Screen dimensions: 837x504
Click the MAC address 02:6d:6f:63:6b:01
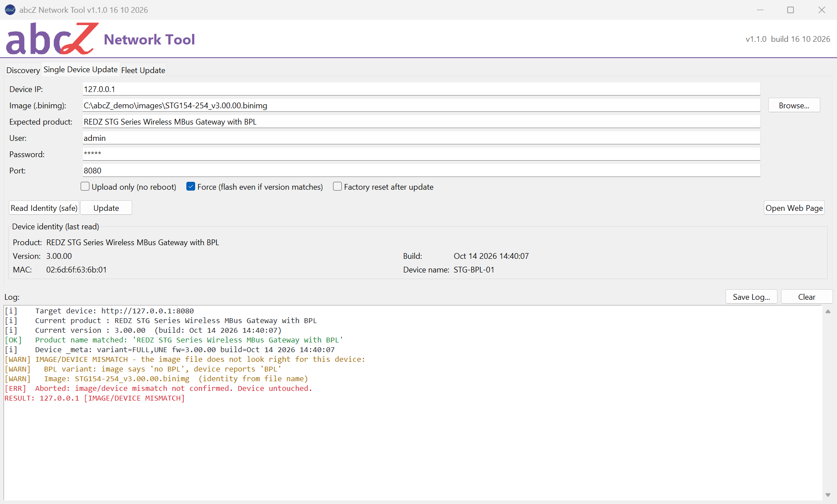76,269
